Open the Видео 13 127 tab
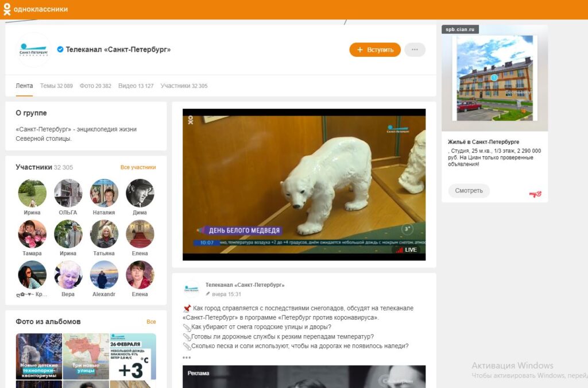 pos(136,86)
